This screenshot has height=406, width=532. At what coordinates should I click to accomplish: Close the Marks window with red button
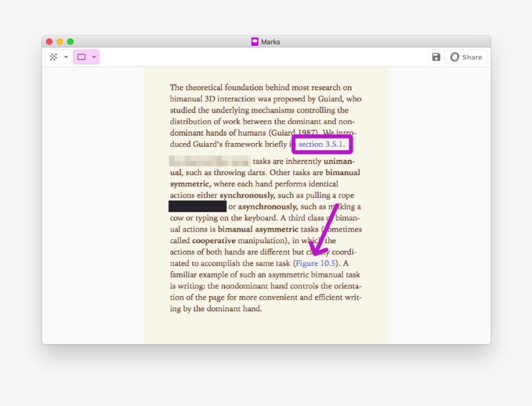[x=49, y=41]
